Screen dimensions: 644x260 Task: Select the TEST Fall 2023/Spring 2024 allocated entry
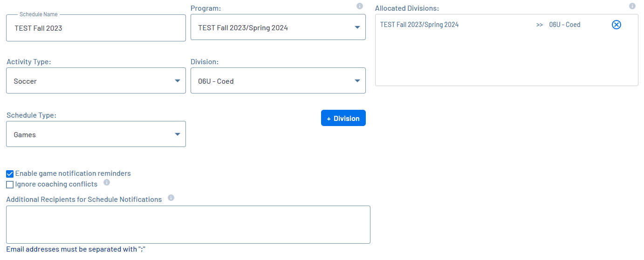click(x=419, y=25)
